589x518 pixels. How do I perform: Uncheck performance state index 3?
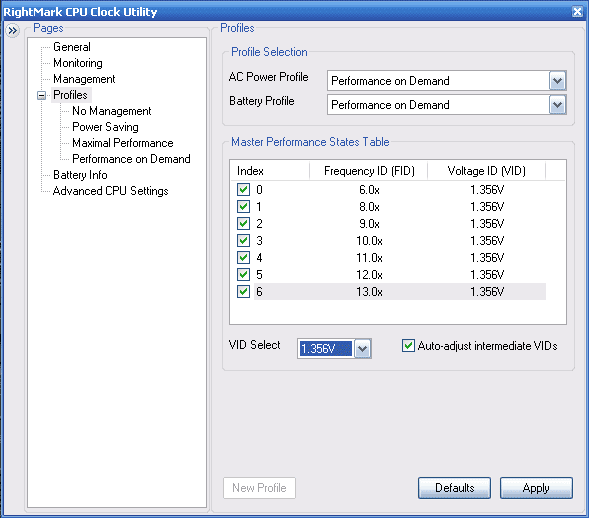(x=243, y=240)
